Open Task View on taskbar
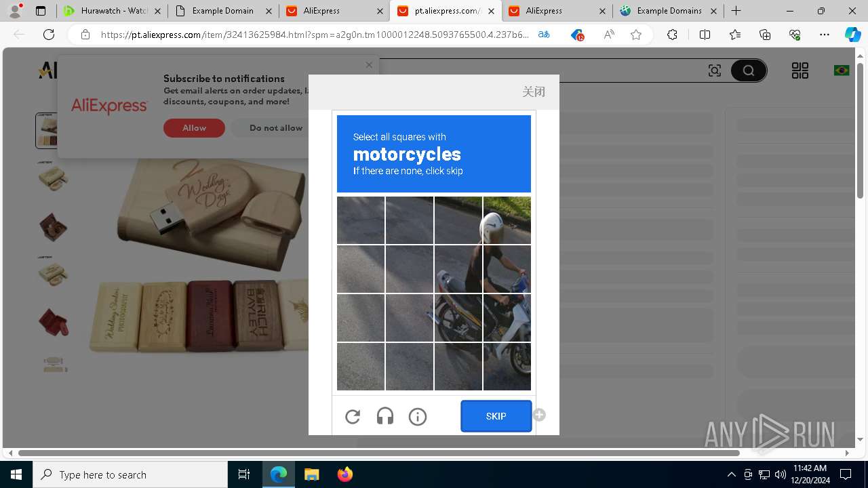Image resolution: width=868 pixels, height=488 pixels. point(244,474)
